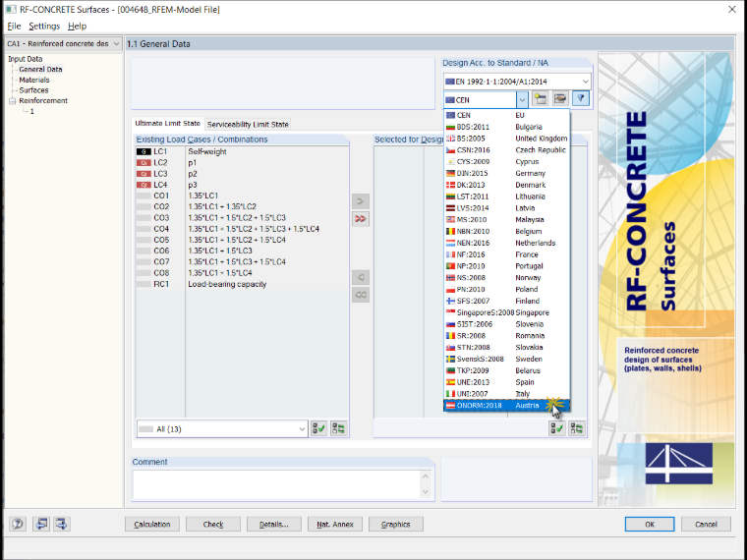Open the All (13) filter dropdown
The height and width of the screenshot is (560, 747).
pos(222,429)
